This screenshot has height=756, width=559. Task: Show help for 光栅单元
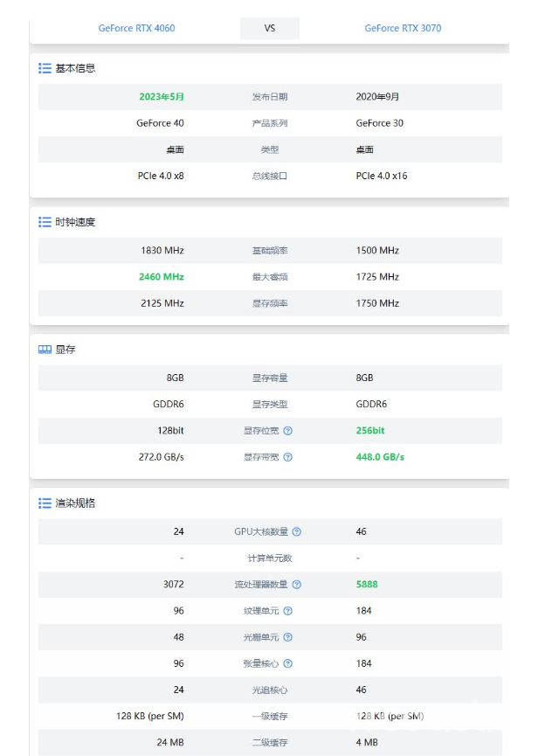(x=287, y=637)
